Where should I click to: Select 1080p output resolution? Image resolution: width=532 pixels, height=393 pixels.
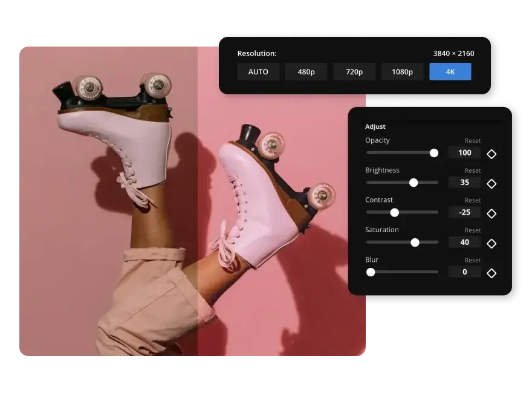click(402, 71)
